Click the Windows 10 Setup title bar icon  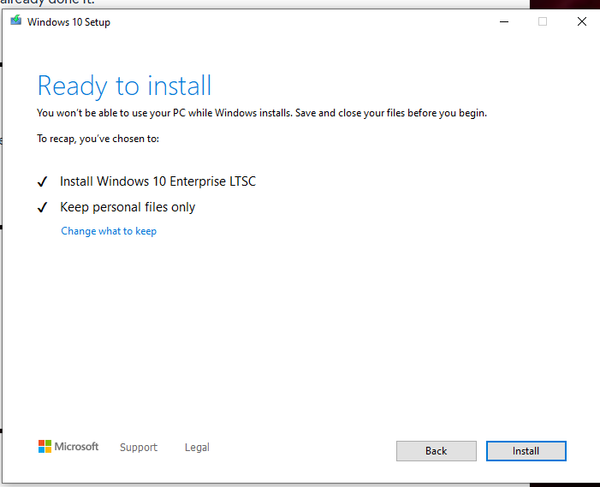[16, 21]
